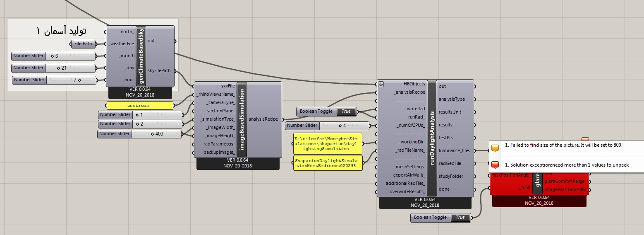This screenshot has width=644, height=235.
Task: Click the _cameraType_ input port
Action: [x=220, y=102]
